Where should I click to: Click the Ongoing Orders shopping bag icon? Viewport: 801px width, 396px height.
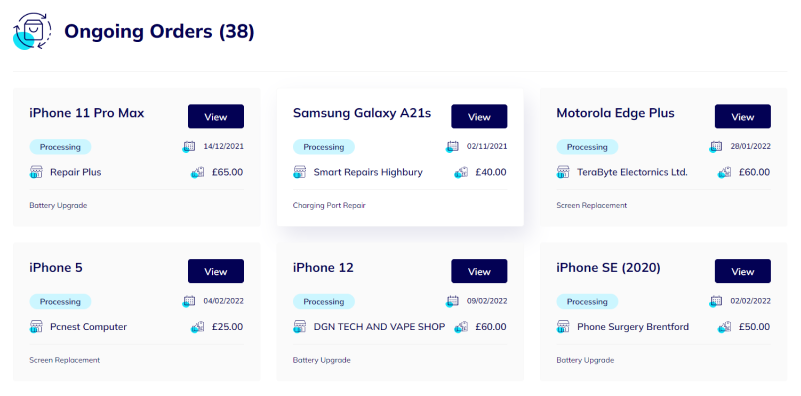pyautogui.click(x=32, y=31)
